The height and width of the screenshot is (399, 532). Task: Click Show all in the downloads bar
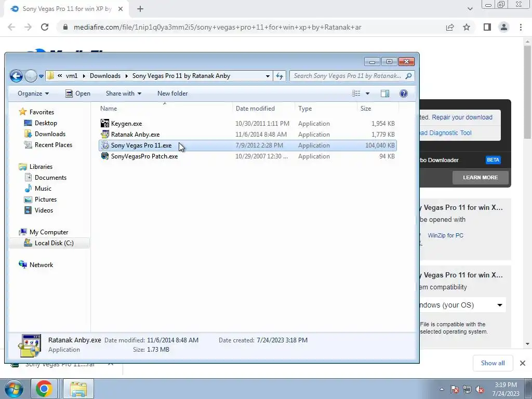tap(493, 363)
